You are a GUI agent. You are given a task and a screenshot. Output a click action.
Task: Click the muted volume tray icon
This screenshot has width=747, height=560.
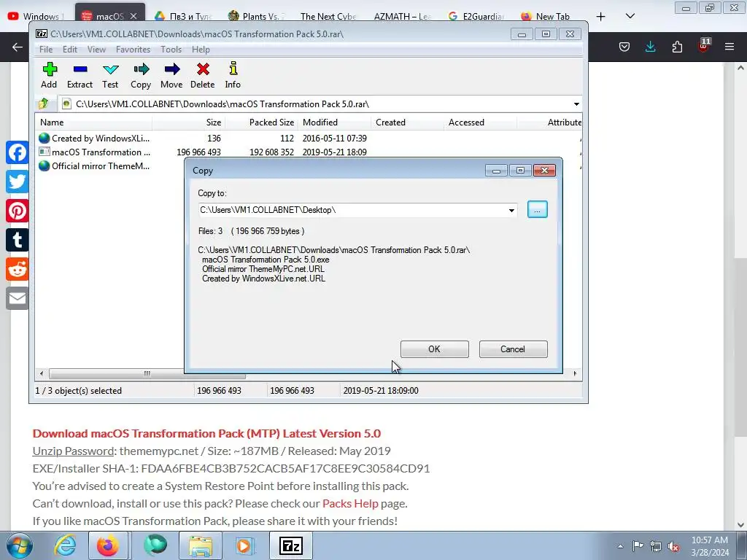(x=673, y=547)
